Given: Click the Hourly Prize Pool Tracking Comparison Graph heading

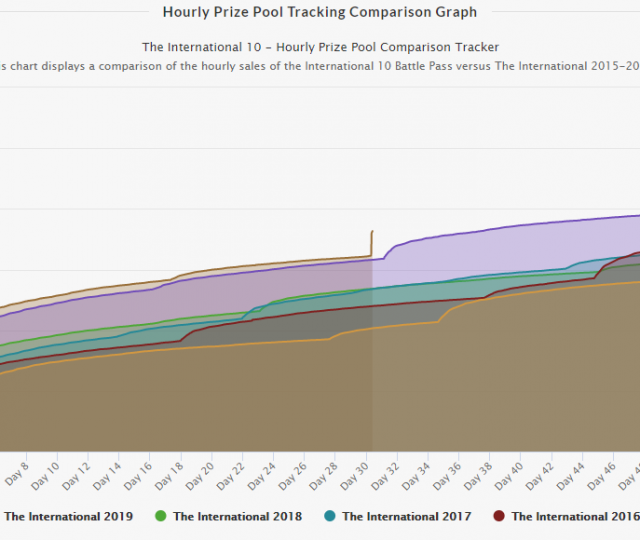Looking at the screenshot, I should (x=320, y=12).
